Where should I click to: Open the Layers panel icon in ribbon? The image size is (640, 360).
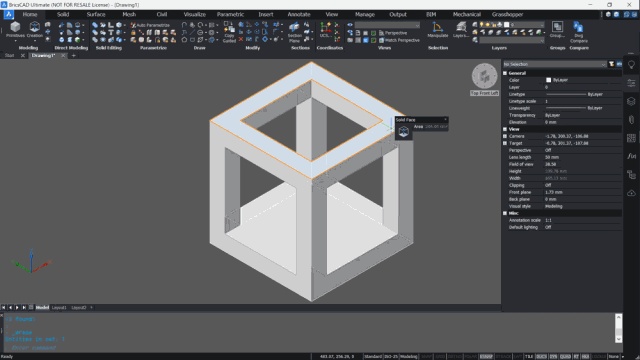(461, 30)
